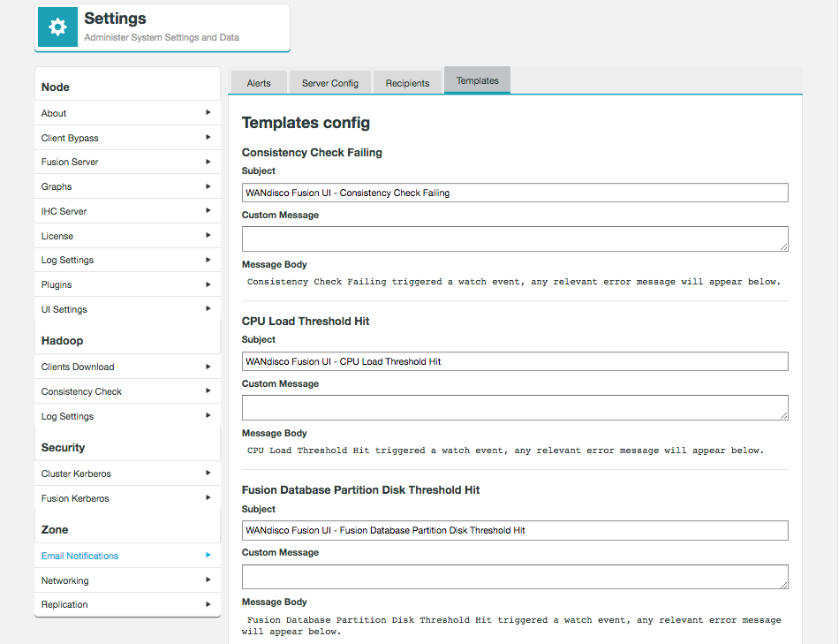
Task: Open Fusion Server settings
Action: click(x=127, y=162)
